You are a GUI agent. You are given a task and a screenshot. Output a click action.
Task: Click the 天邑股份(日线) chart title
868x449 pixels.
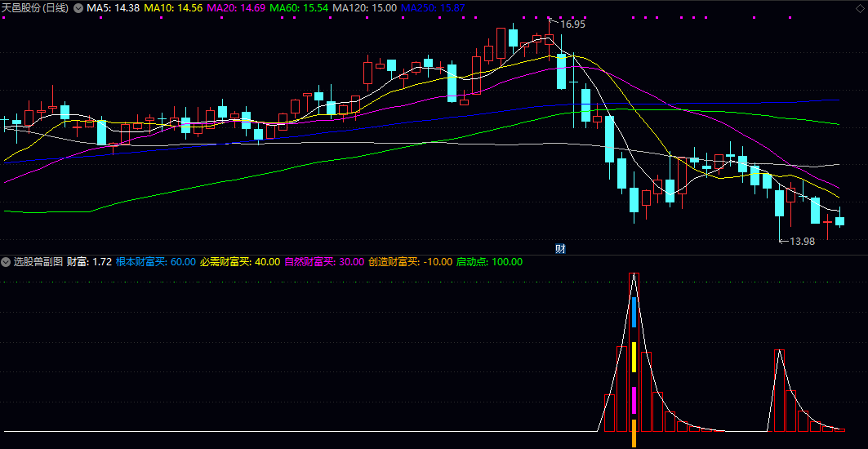(x=35, y=8)
